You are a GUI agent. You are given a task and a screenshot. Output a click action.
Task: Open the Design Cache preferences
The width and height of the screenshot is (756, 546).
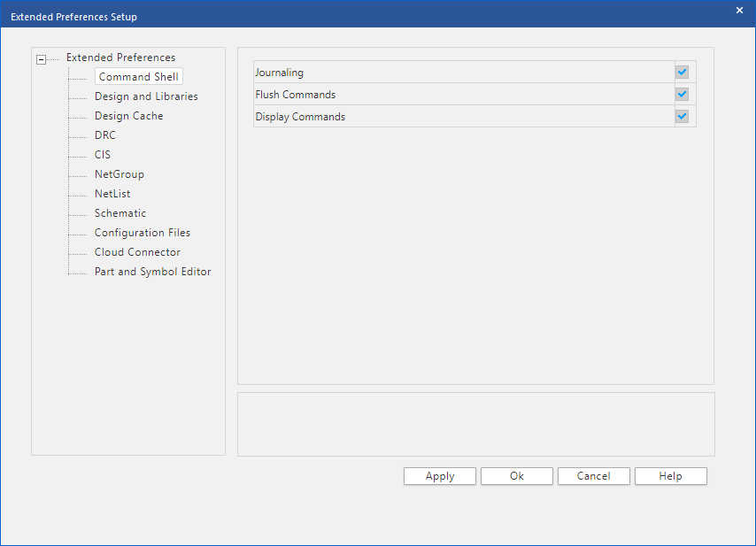coord(128,116)
